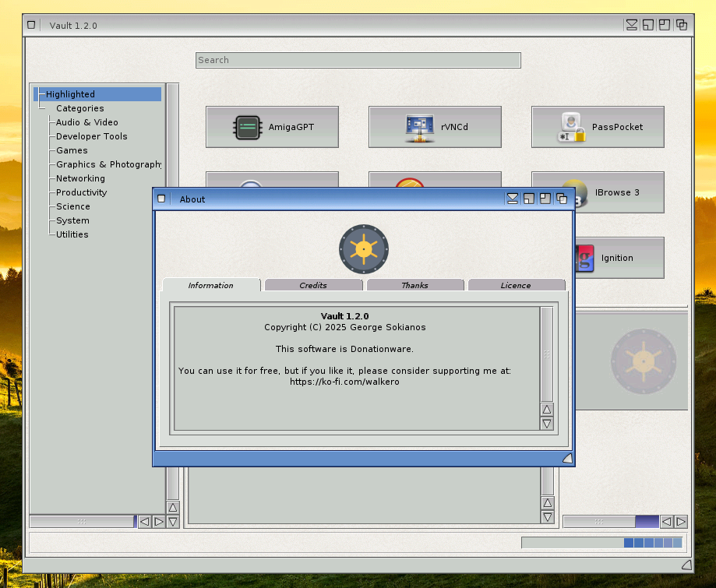The width and height of the screenshot is (716, 588).
Task: Select the Highlighted tree entry
Action: [70, 94]
